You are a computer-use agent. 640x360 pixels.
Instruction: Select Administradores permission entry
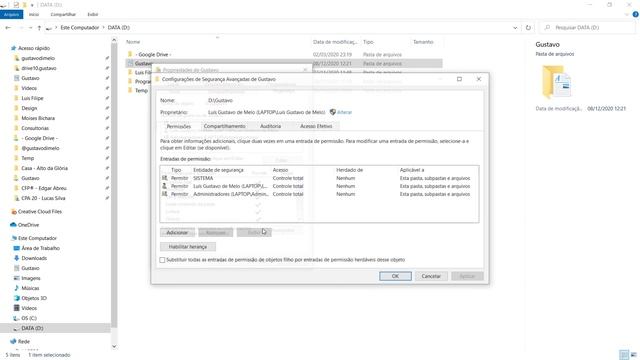point(319,194)
